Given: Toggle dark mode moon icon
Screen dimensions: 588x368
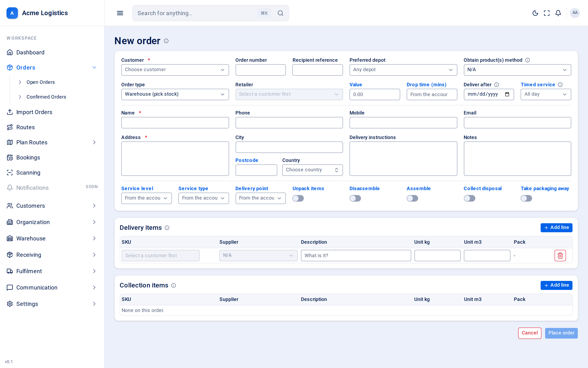Looking at the screenshot, I should pyautogui.click(x=535, y=13).
